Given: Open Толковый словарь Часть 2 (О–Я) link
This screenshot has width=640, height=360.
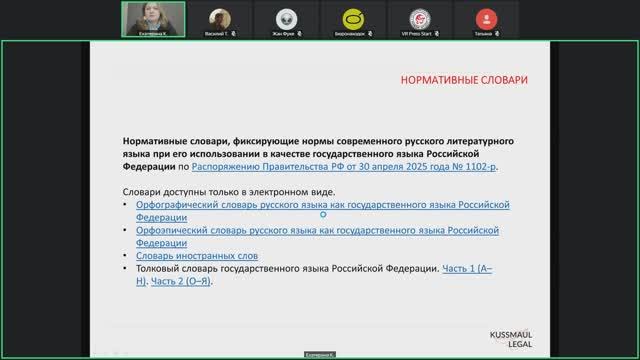Looking at the screenshot, I should pos(180,281).
